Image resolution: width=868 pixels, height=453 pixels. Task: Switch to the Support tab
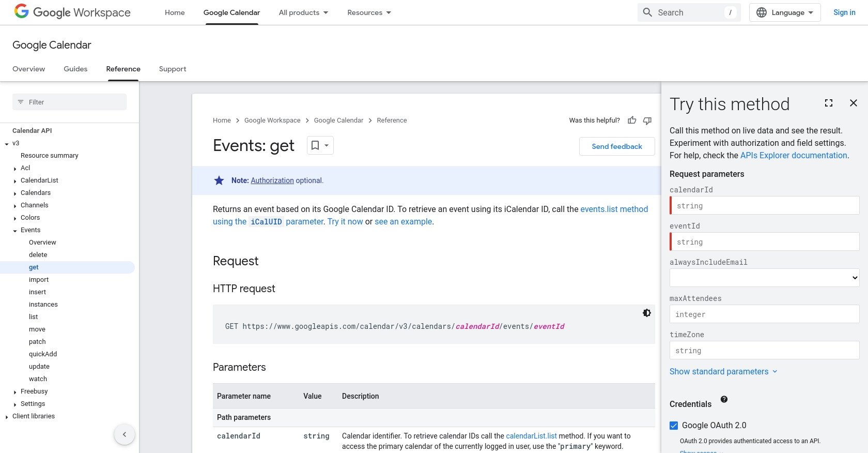click(x=173, y=69)
